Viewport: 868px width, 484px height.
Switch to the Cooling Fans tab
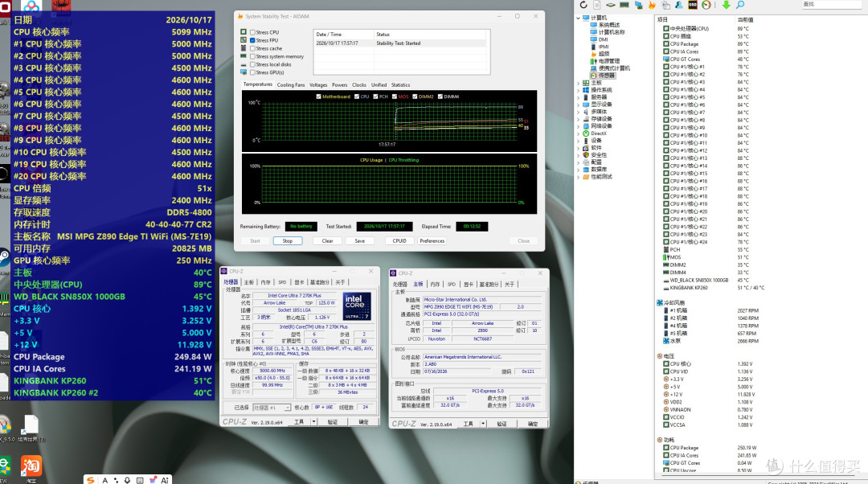click(291, 85)
